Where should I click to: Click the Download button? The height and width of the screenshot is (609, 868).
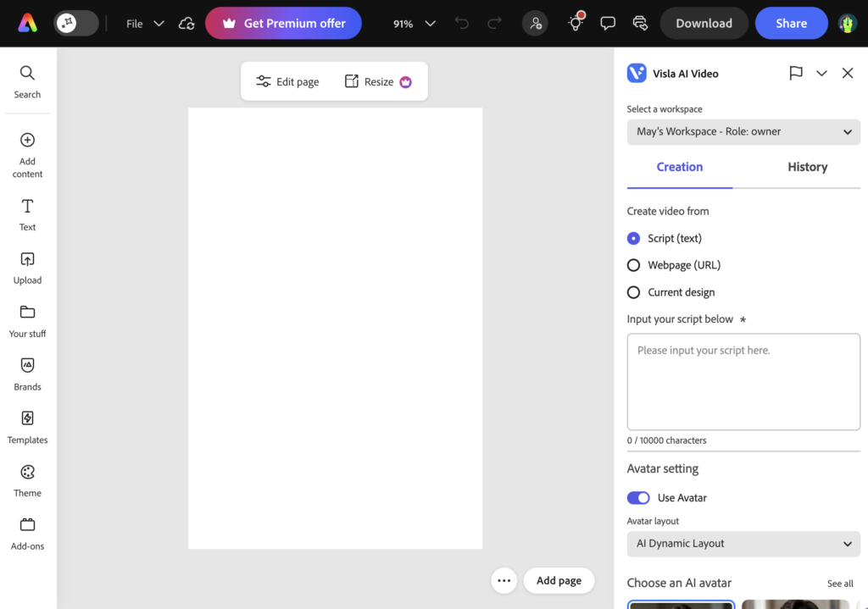coord(704,24)
